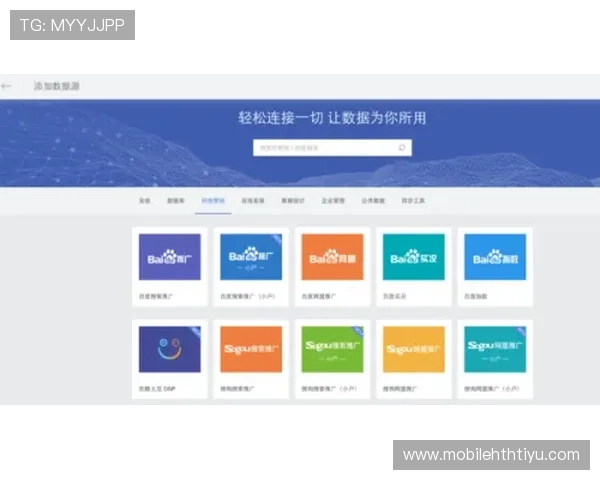Choose the blue Baidu 推广 小户 card
600x480 pixels.
(x=251, y=267)
